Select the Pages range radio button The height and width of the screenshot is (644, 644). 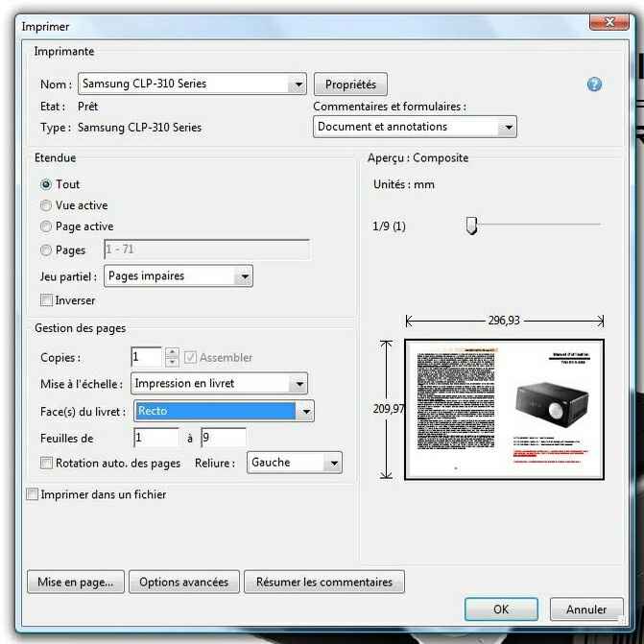coord(46,250)
